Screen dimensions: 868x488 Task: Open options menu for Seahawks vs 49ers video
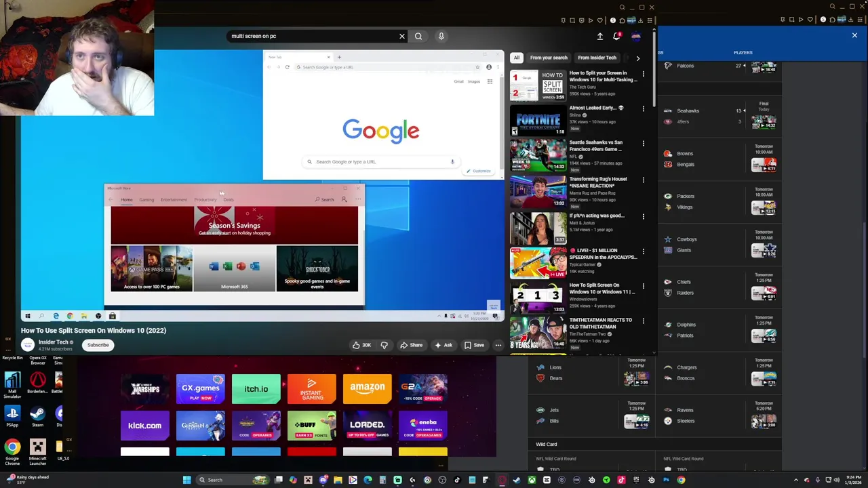pos(644,143)
